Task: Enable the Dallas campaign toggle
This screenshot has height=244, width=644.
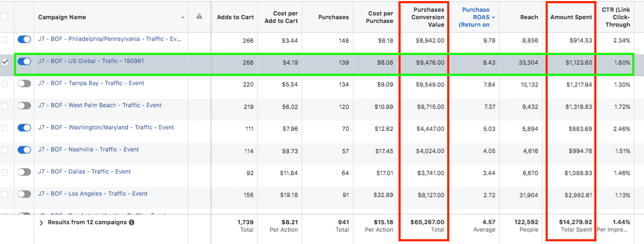Action: (24, 172)
